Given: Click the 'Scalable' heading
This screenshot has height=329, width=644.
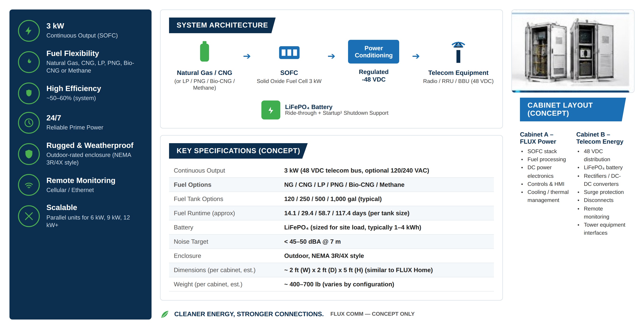Looking at the screenshot, I should [62, 207].
